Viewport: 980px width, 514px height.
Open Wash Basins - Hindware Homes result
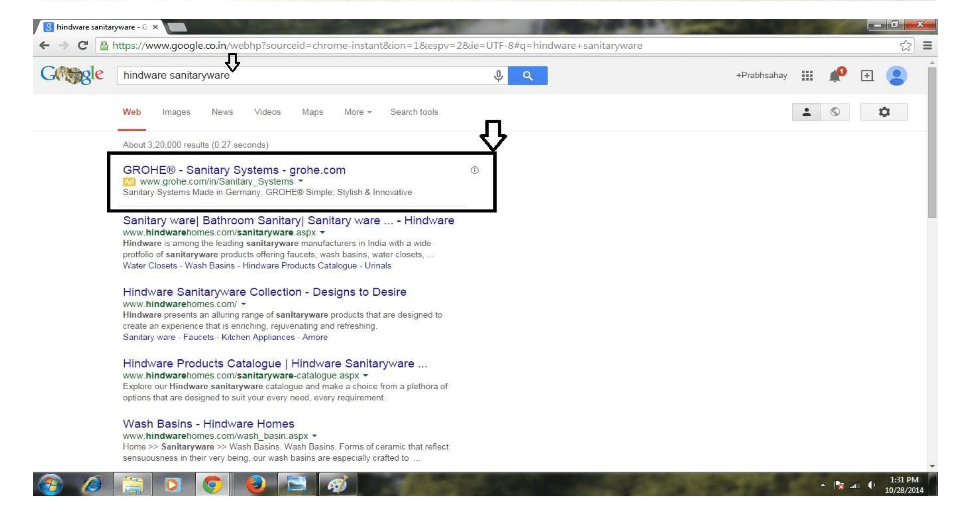pos(209,424)
